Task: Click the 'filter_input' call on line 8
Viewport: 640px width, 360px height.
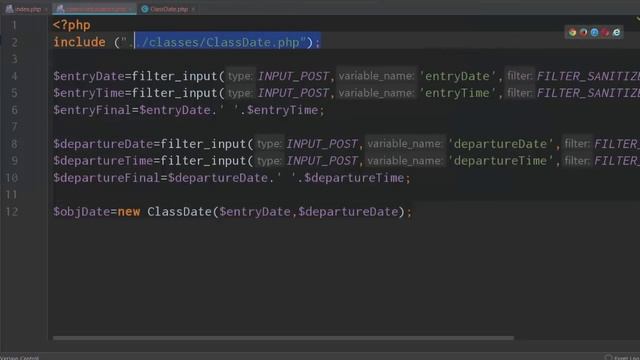Action: [x=203, y=144]
